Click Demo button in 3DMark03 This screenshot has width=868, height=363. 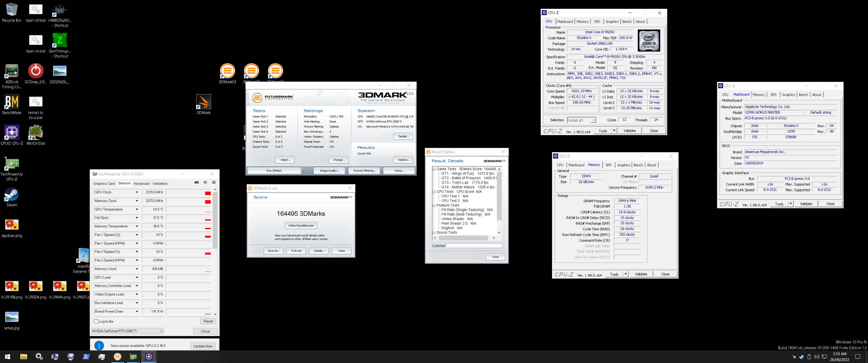point(399,171)
